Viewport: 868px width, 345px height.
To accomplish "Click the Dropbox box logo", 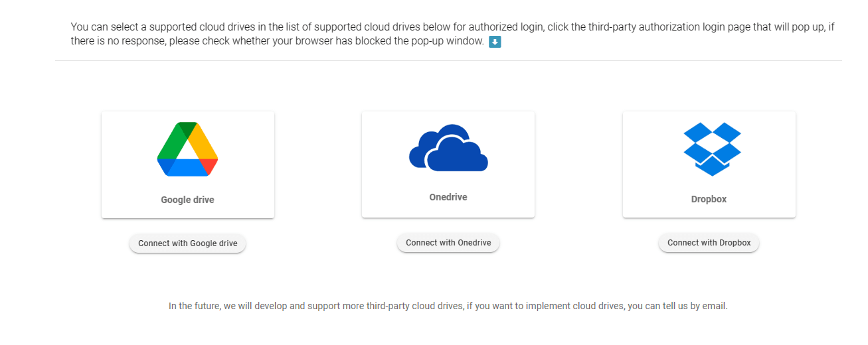I will pyautogui.click(x=712, y=149).
